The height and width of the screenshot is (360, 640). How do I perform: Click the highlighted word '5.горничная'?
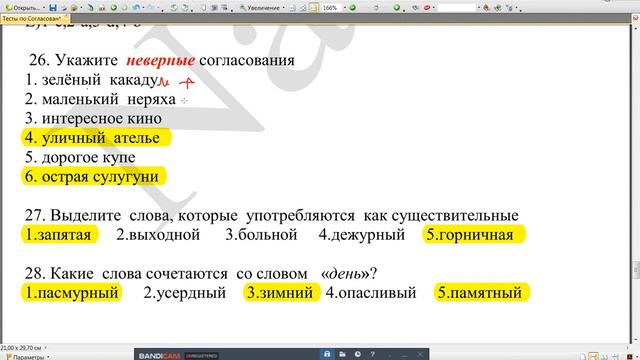(x=474, y=235)
